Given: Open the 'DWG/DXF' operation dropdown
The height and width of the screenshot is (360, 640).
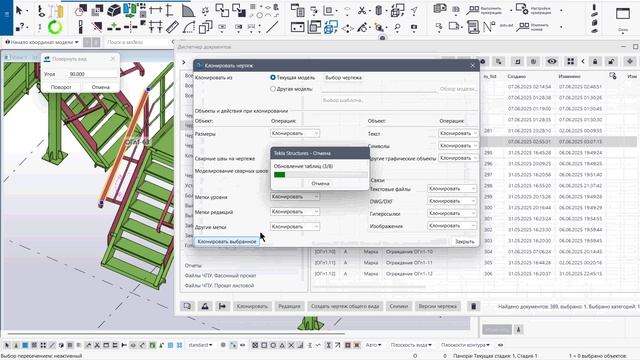Looking at the screenshot, I should point(452,201).
